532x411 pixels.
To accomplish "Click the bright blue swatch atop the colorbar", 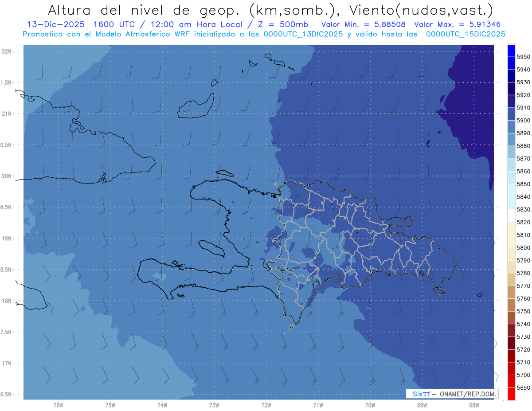I will [x=511, y=50].
